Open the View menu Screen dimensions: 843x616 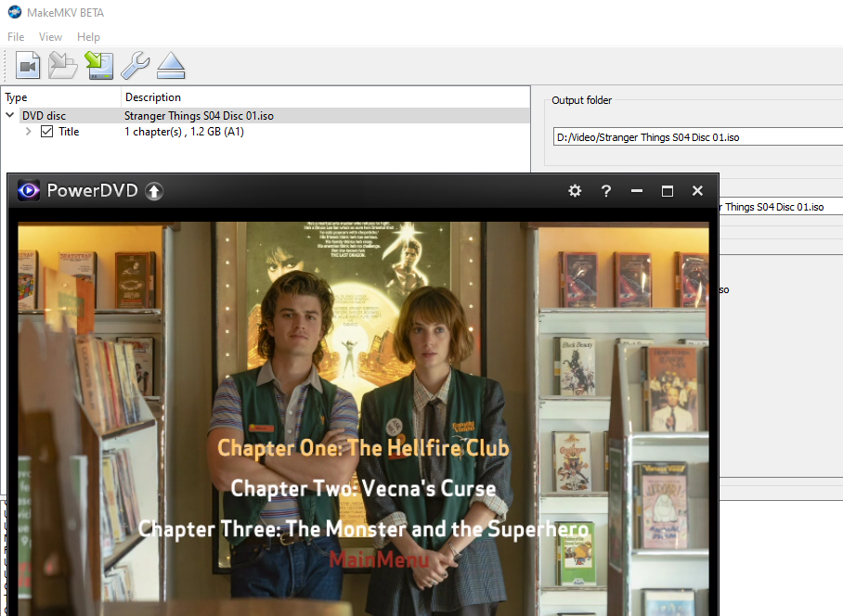point(50,37)
